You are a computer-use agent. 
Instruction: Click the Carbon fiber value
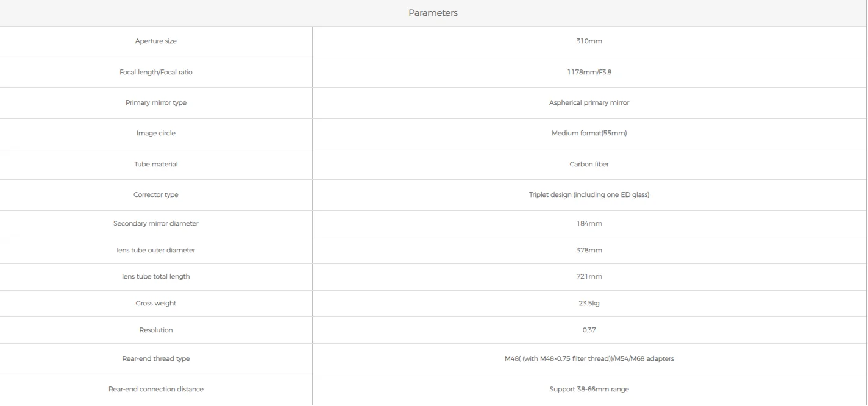coord(589,165)
